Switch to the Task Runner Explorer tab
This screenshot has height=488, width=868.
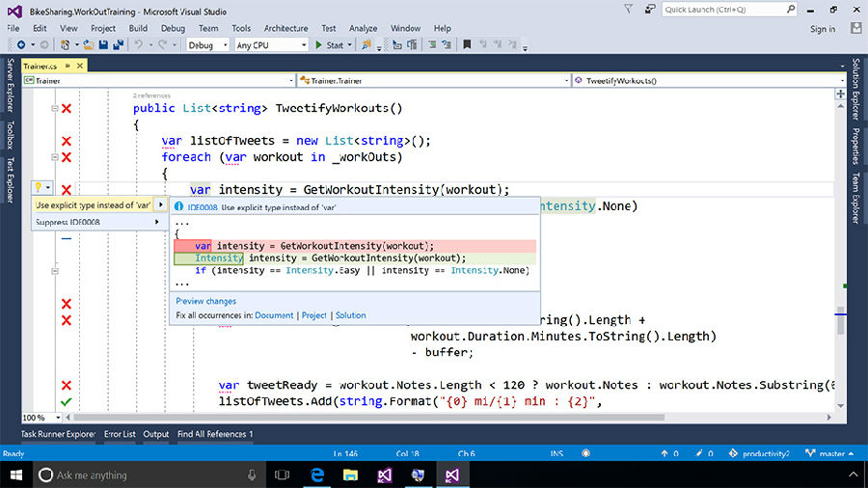[x=58, y=434]
